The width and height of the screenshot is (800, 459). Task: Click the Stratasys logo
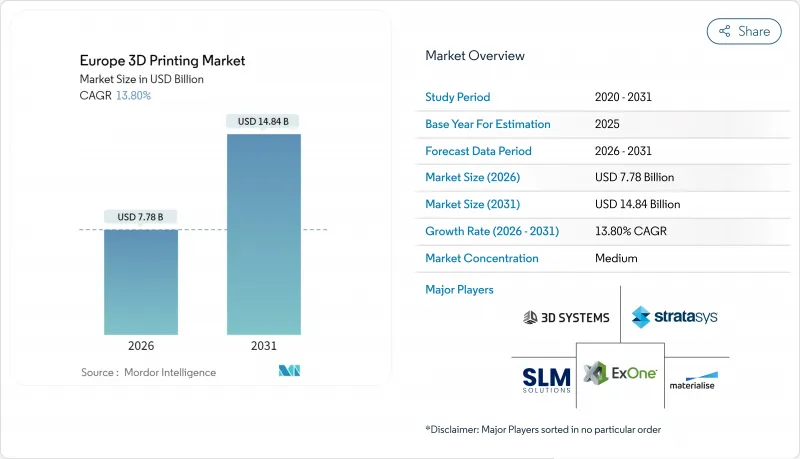click(674, 317)
